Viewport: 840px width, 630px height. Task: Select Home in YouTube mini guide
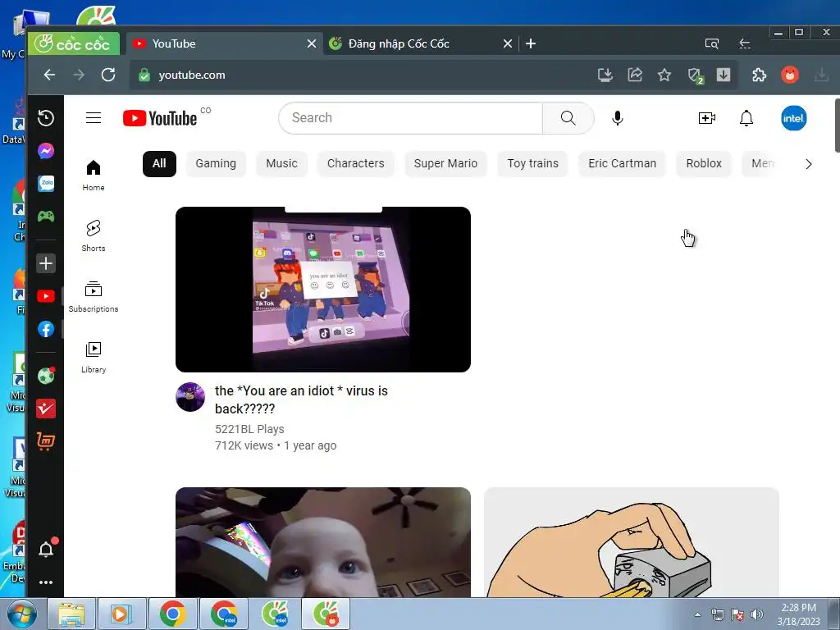coord(94,176)
